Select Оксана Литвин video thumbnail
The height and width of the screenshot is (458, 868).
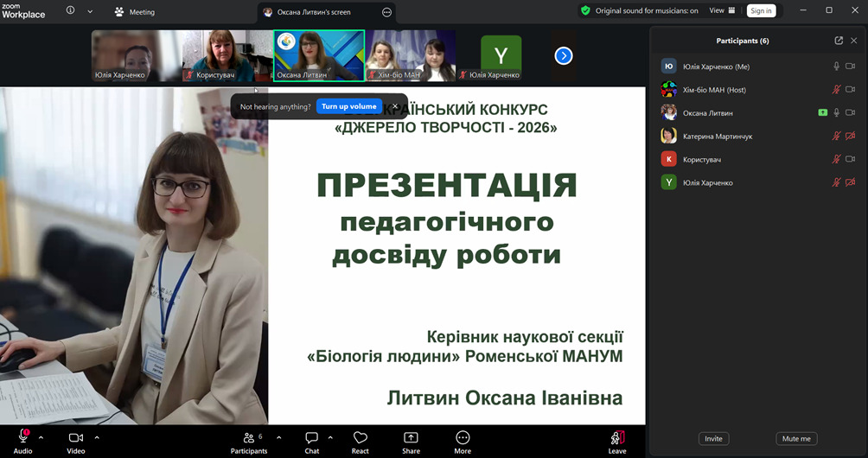click(319, 55)
